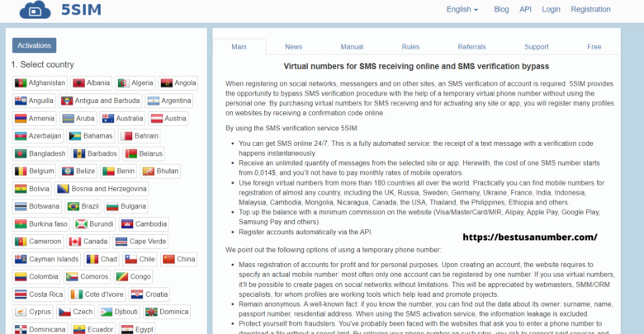Open the Manual tab
Image resolution: width=644 pixels, height=334 pixels.
click(352, 47)
